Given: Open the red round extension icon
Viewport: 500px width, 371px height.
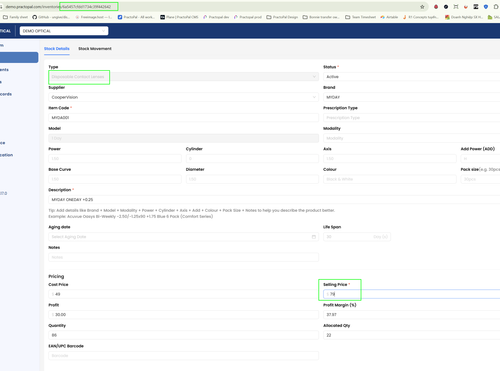Looking at the screenshot, I should (436, 7).
